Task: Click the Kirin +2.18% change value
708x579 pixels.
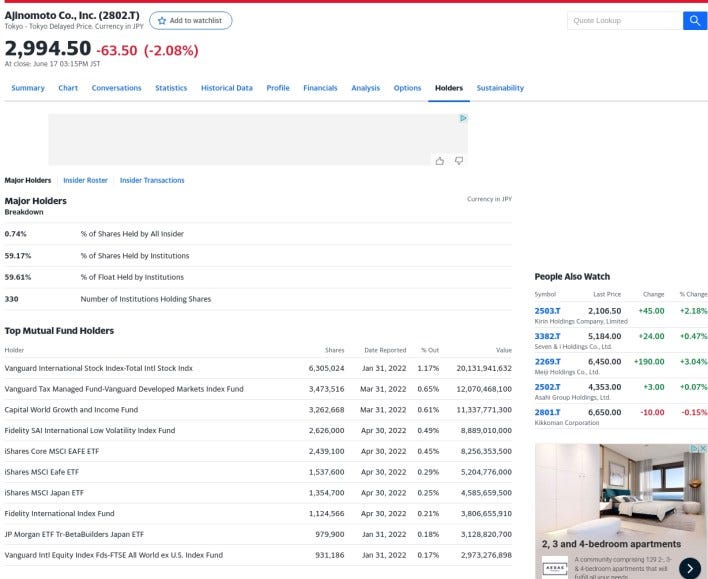Action: point(694,311)
